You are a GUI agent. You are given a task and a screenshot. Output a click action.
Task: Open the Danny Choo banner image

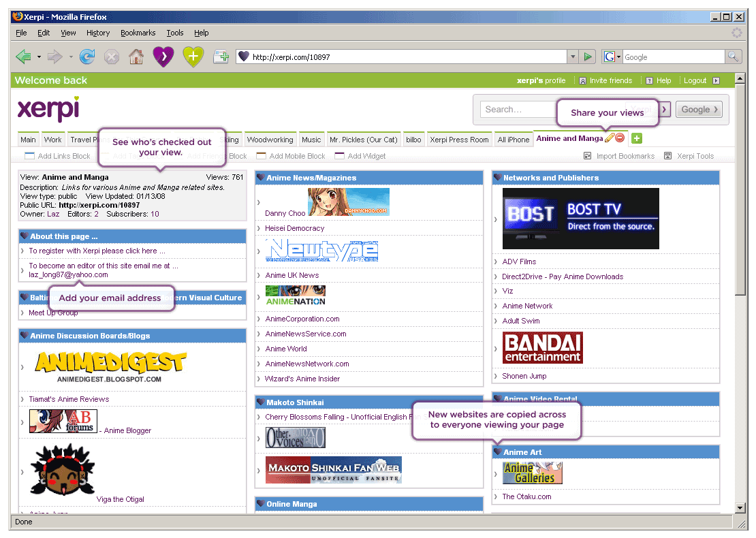(349, 202)
